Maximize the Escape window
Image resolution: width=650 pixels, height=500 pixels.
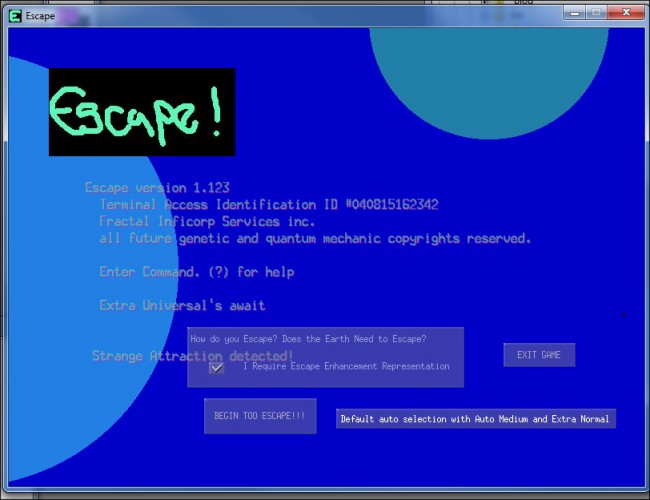596,13
